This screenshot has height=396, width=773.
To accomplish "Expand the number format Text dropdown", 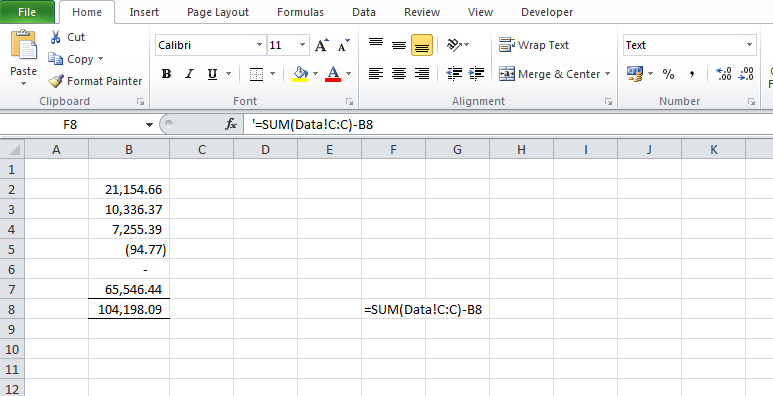I will (x=749, y=45).
